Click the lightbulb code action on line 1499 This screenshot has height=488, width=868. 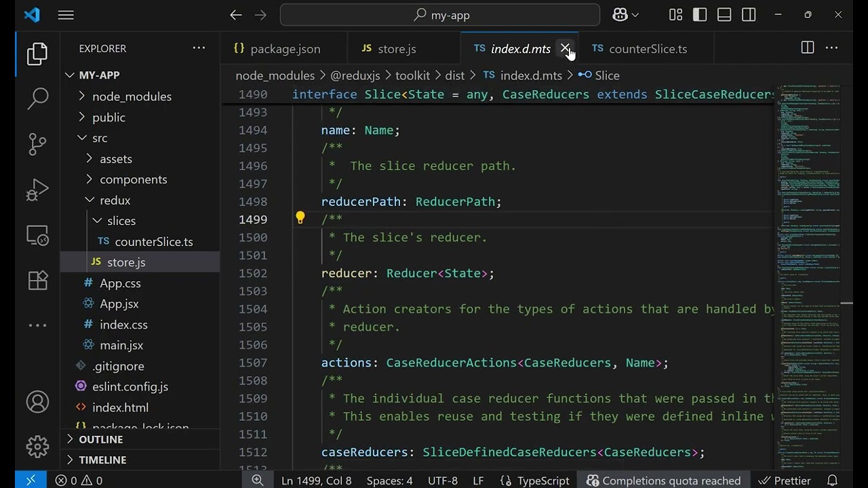(300, 218)
